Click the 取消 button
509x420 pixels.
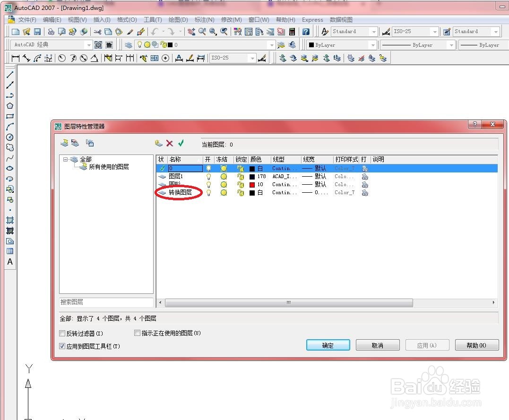pos(378,345)
